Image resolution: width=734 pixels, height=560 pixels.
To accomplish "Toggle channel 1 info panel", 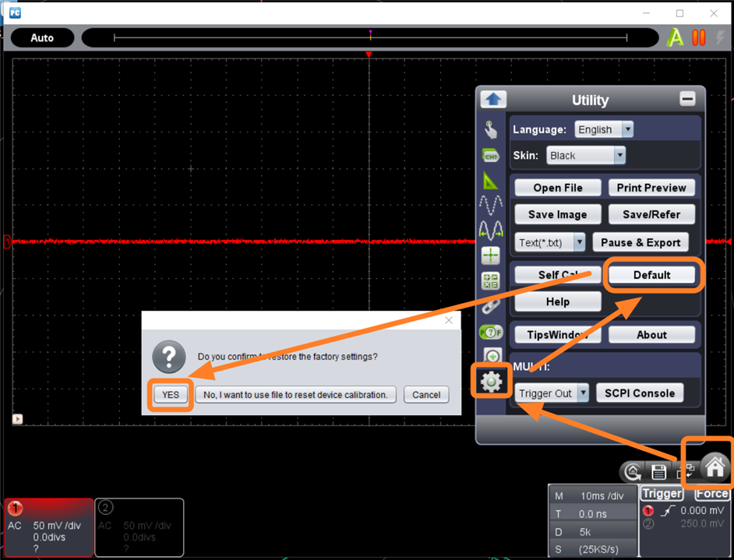I will pos(48,527).
